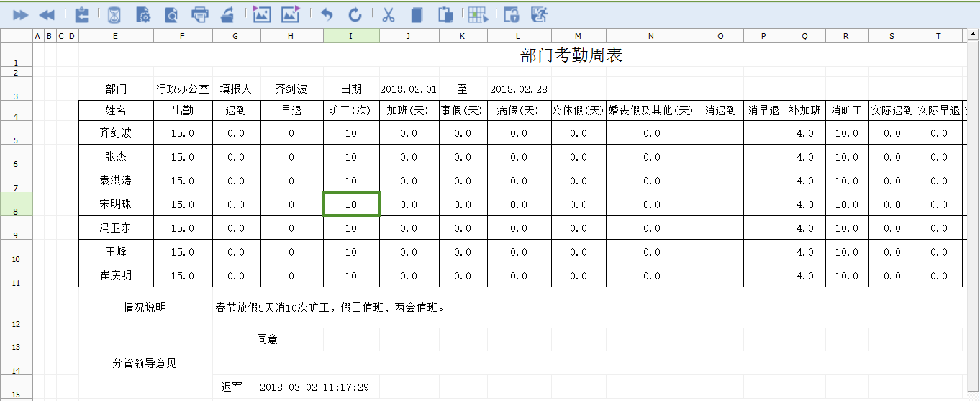Click the double-arrow backward icon
This screenshot has height=401, width=980.
[47, 14]
